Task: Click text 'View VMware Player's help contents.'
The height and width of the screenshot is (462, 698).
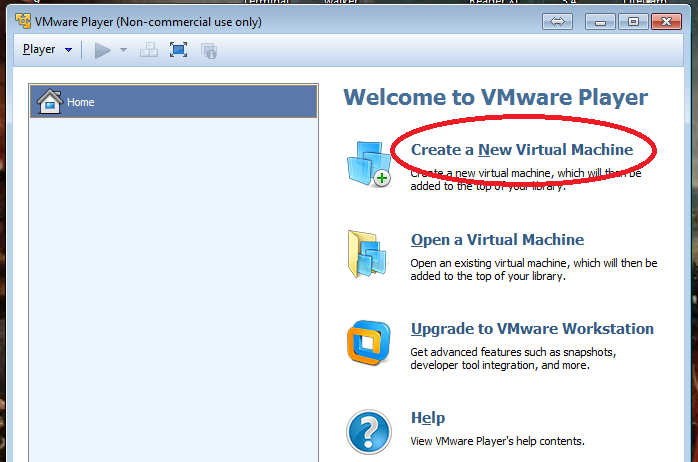Action: click(x=497, y=441)
